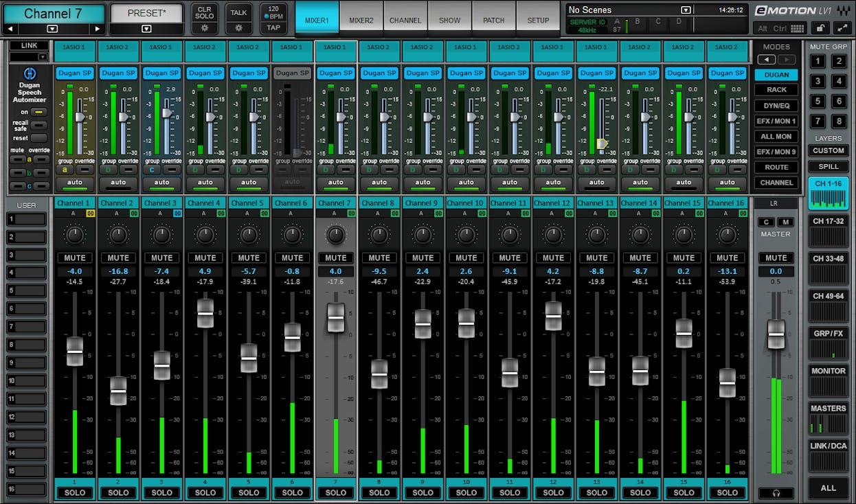This screenshot has height=504, width=856.
Task: Open the scenes dropdown list
Action: point(686,10)
